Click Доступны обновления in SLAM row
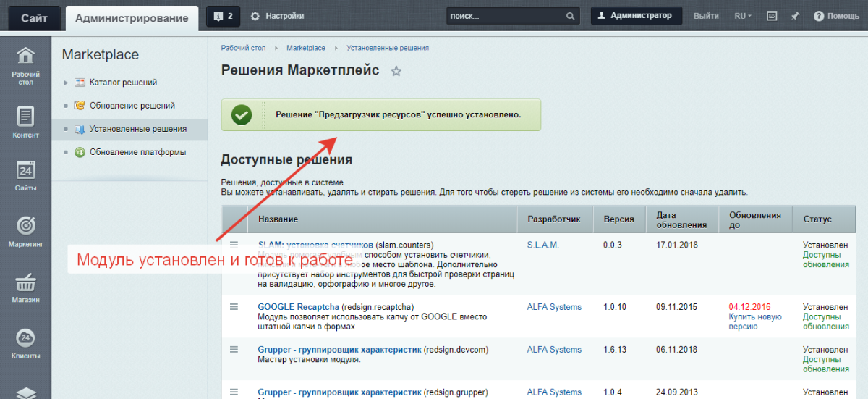 (x=826, y=260)
